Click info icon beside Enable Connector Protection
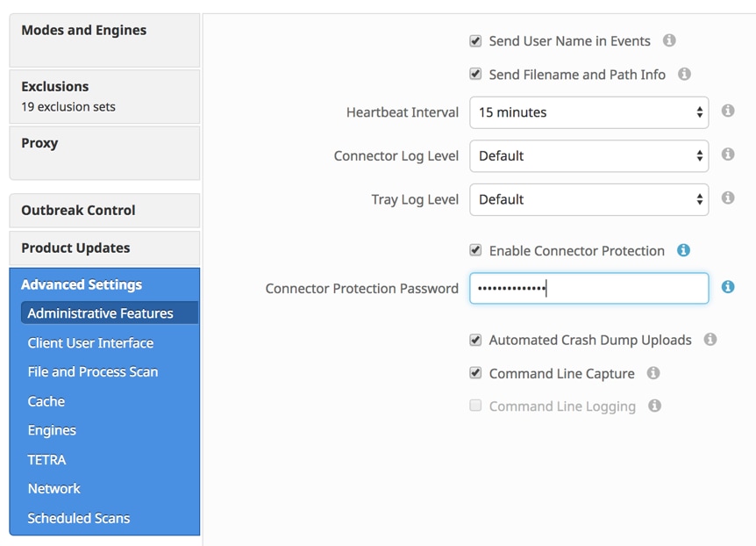This screenshot has height=546, width=756. click(683, 250)
